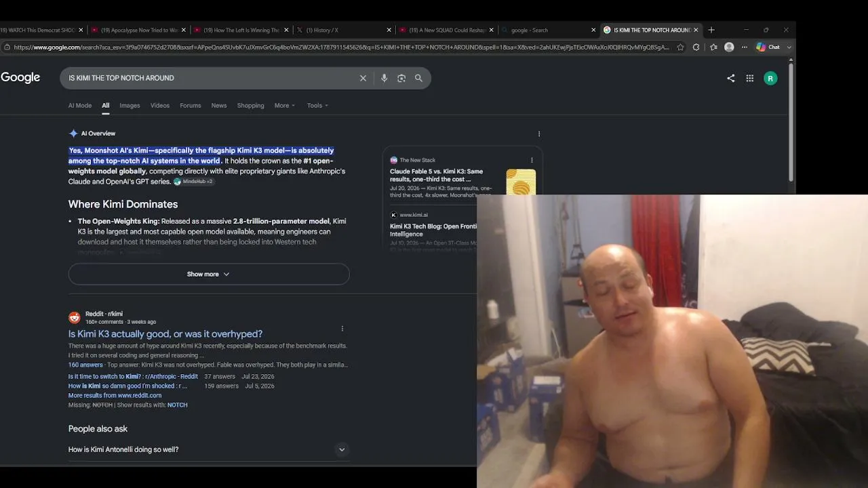Screen dimensions: 868x488
Task: Open the Reddit result's three-dot menu
Action: click(x=342, y=329)
